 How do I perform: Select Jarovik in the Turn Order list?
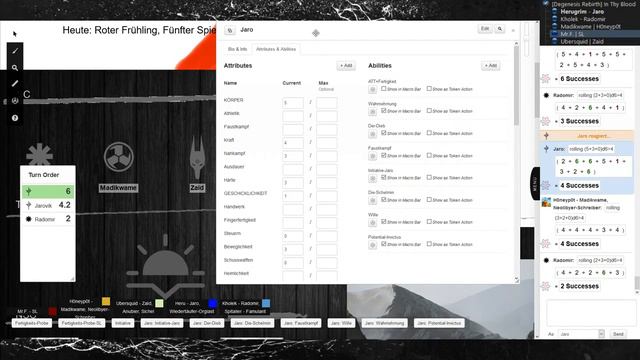click(x=48, y=205)
